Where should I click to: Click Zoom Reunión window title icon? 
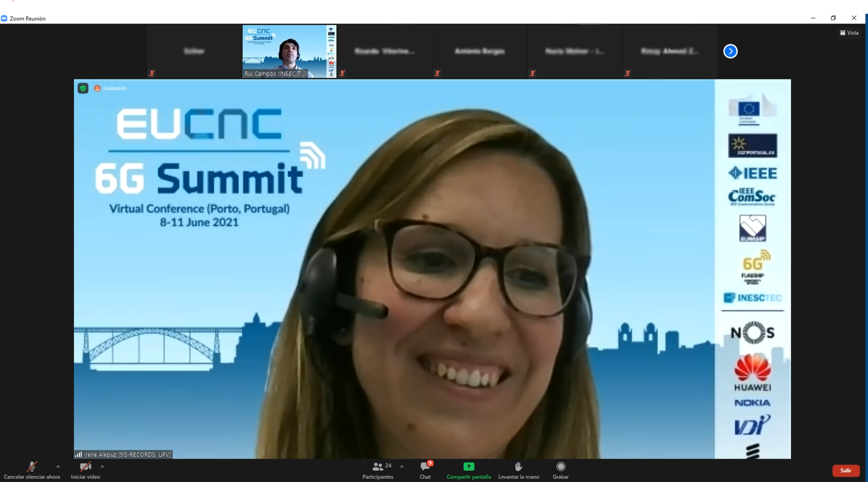[4, 18]
